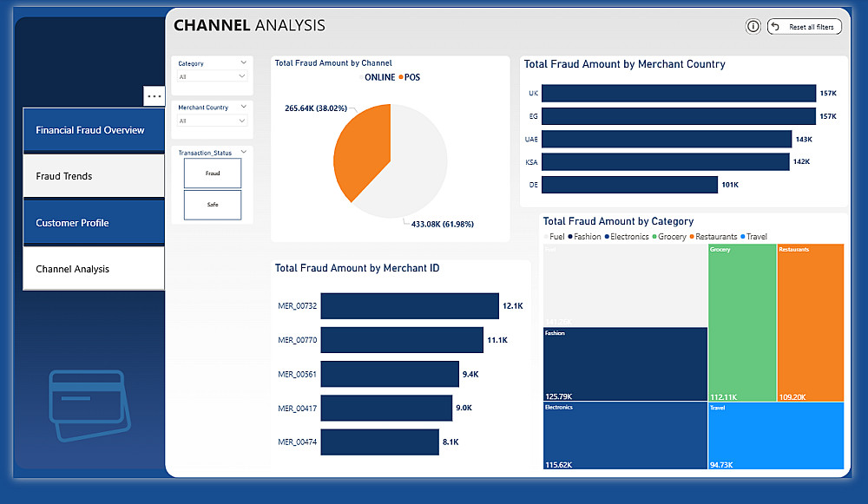868x504 pixels.
Task: Click the Travel legend item
Action: point(754,237)
